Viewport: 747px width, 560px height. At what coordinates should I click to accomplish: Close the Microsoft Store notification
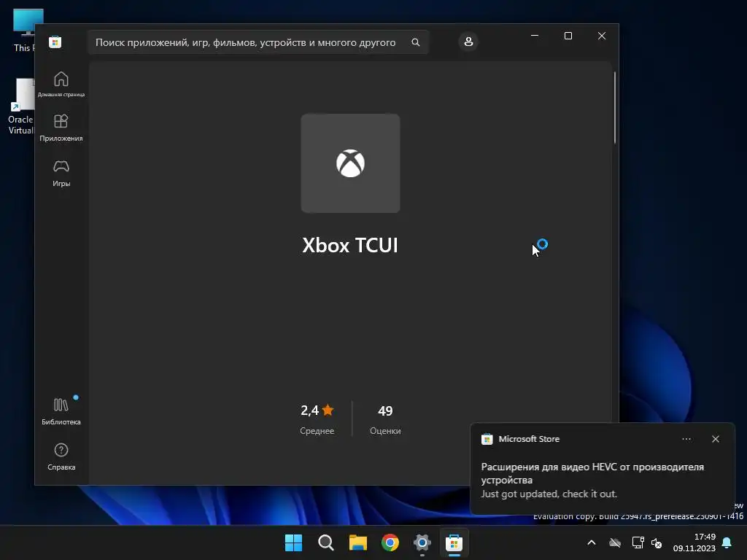pos(715,439)
